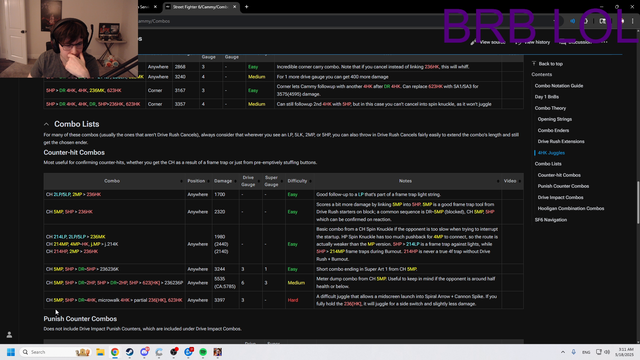640x360 pixels.
Task: Click the Punish Counter Combos heading
Action: tap(80, 319)
